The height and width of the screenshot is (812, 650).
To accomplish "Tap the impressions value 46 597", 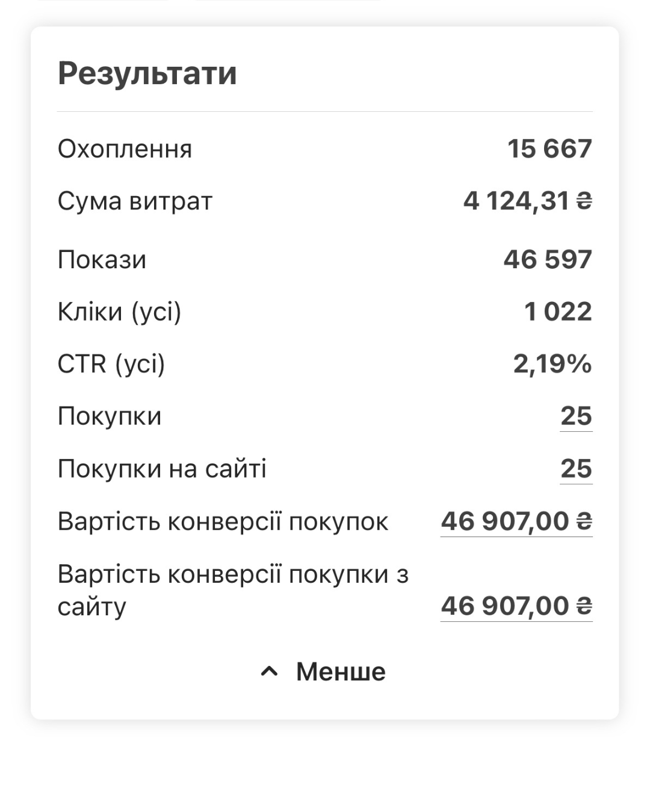I will click(x=548, y=260).
